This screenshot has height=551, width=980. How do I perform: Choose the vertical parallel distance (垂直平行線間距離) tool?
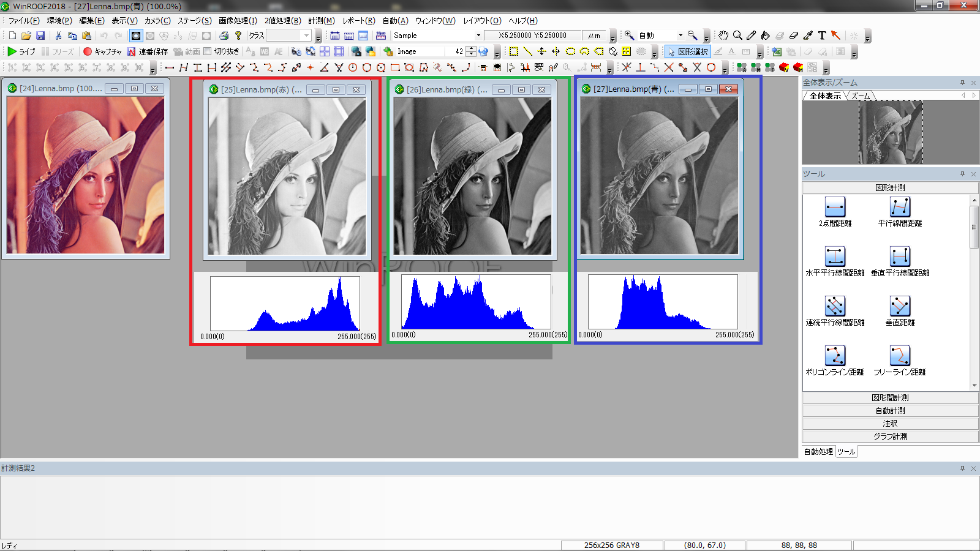click(x=900, y=261)
